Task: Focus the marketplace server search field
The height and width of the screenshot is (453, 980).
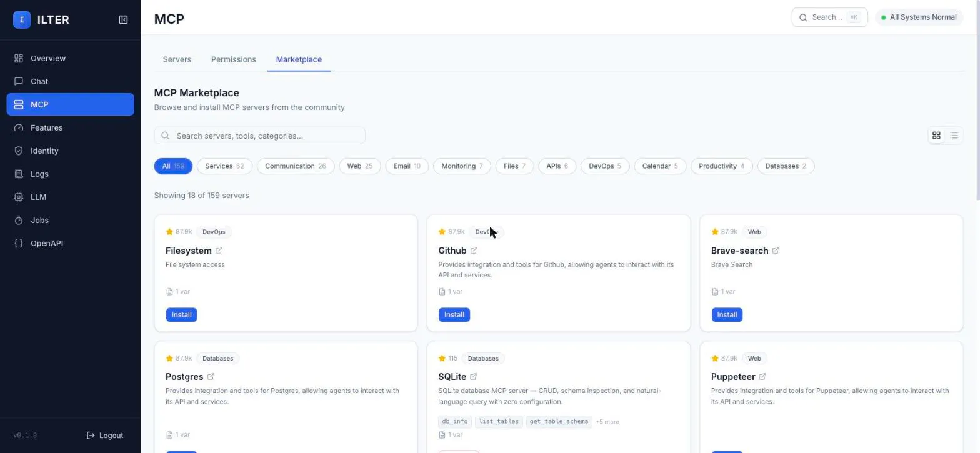Action: (x=259, y=136)
